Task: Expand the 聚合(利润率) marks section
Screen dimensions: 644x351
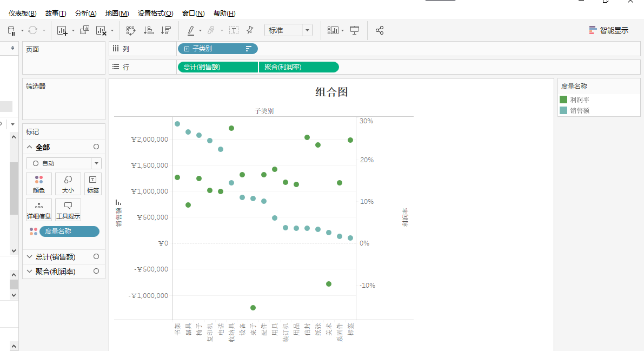Action: point(30,271)
